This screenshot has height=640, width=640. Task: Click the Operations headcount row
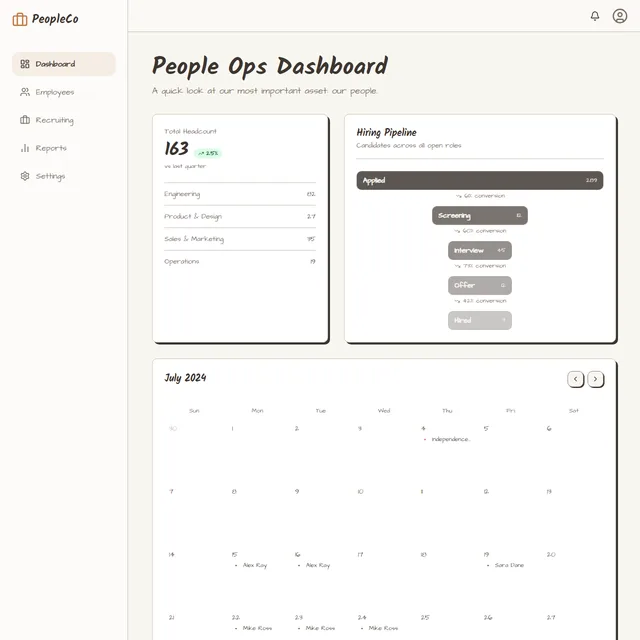click(x=240, y=261)
